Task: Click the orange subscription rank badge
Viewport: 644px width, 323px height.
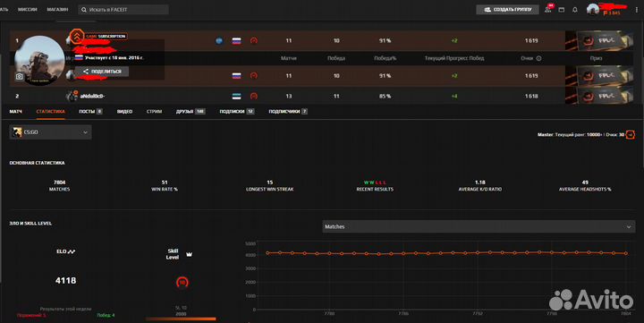Action: click(x=76, y=37)
